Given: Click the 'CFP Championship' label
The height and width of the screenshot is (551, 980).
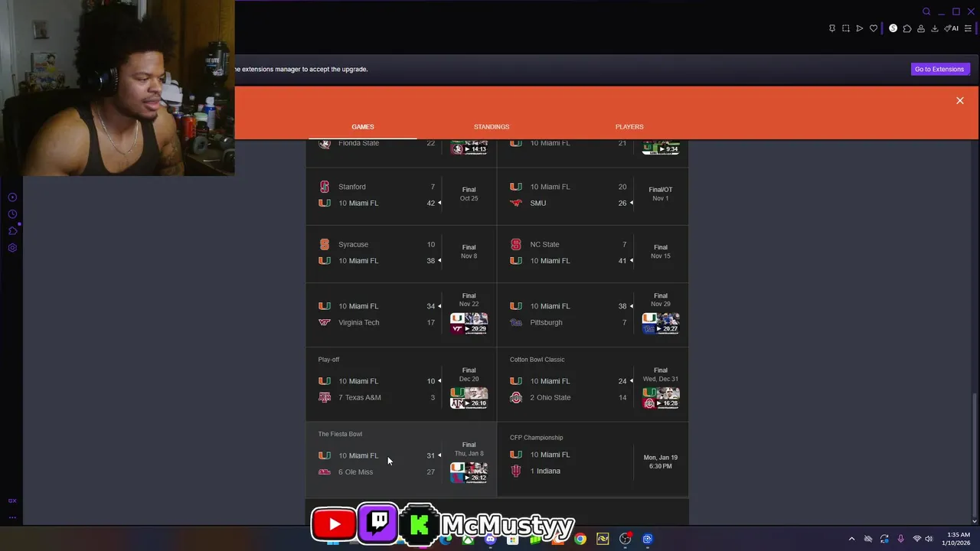Looking at the screenshot, I should (x=536, y=438).
